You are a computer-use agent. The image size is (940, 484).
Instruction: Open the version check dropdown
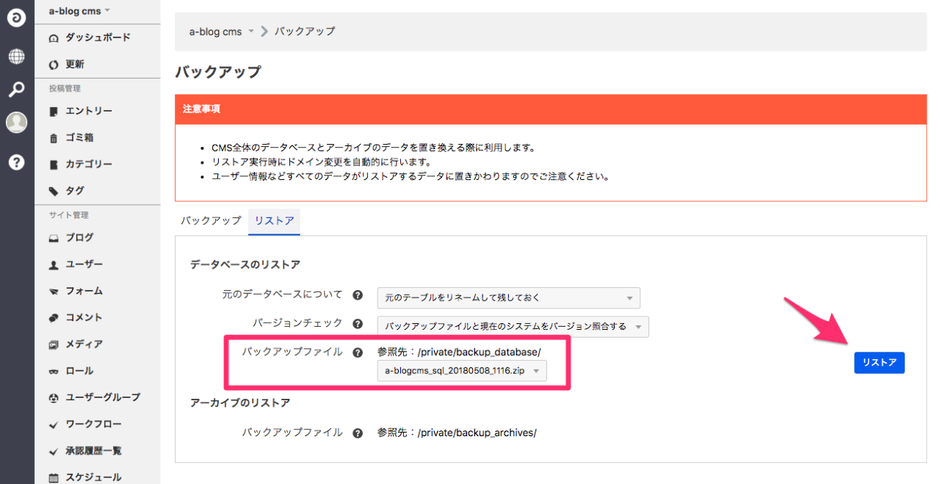pos(513,326)
